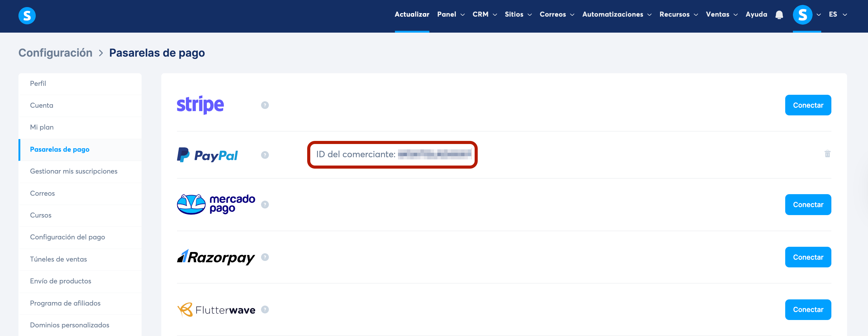Expand the Panel dropdown menu
The height and width of the screenshot is (336, 868).
(x=451, y=14)
